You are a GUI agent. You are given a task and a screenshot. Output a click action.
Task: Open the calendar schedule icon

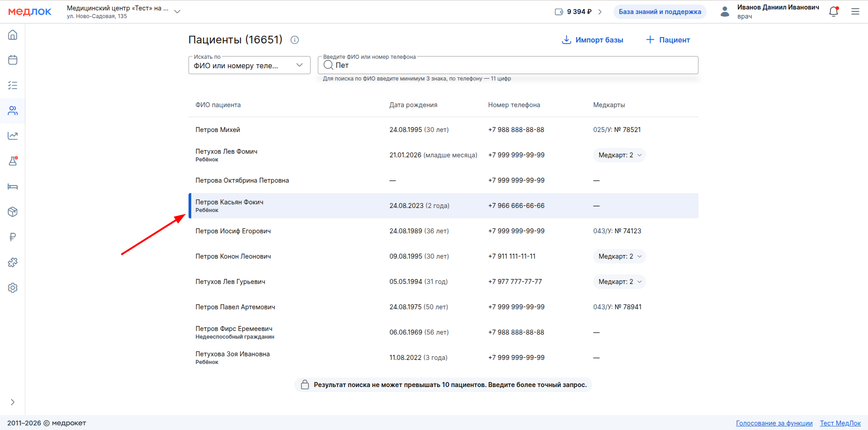tap(13, 60)
